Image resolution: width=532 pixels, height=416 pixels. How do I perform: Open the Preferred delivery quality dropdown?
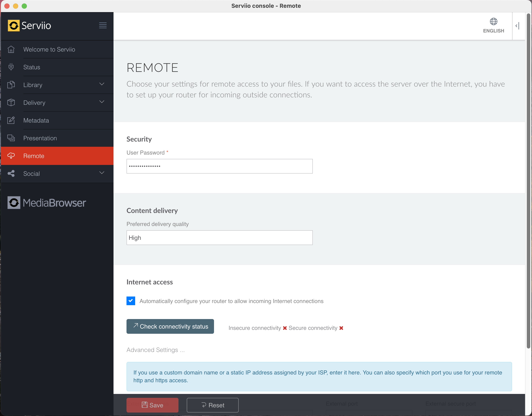(x=219, y=237)
